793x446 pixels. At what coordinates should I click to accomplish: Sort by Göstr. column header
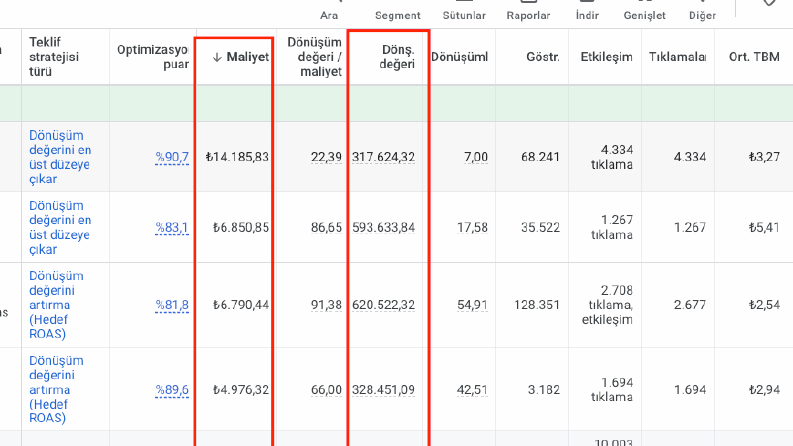(x=543, y=57)
